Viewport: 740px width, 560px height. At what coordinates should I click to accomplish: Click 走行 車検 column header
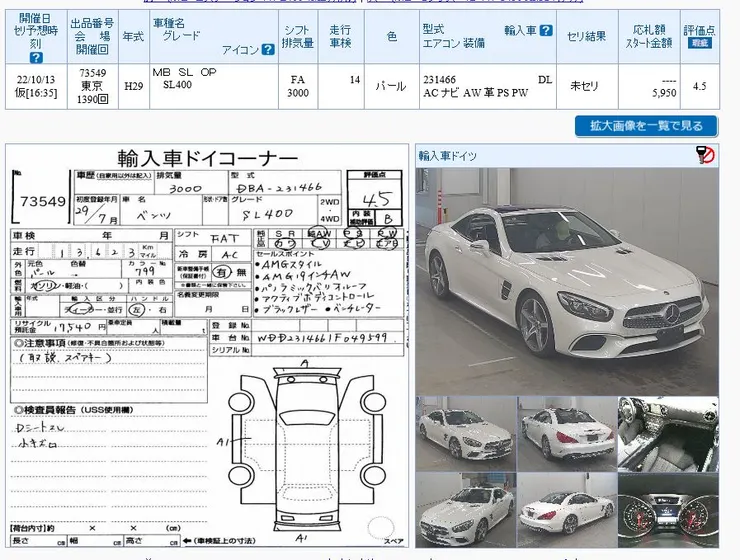[340, 36]
